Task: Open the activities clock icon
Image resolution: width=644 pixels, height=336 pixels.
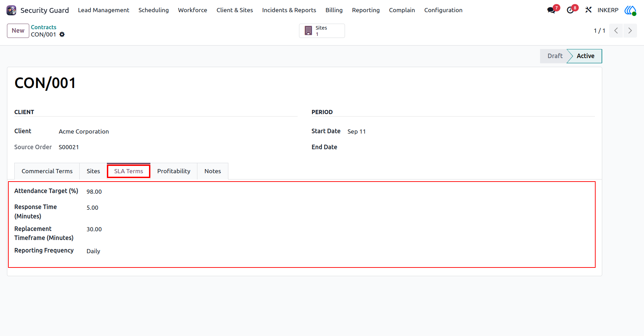Action: pyautogui.click(x=570, y=10)
